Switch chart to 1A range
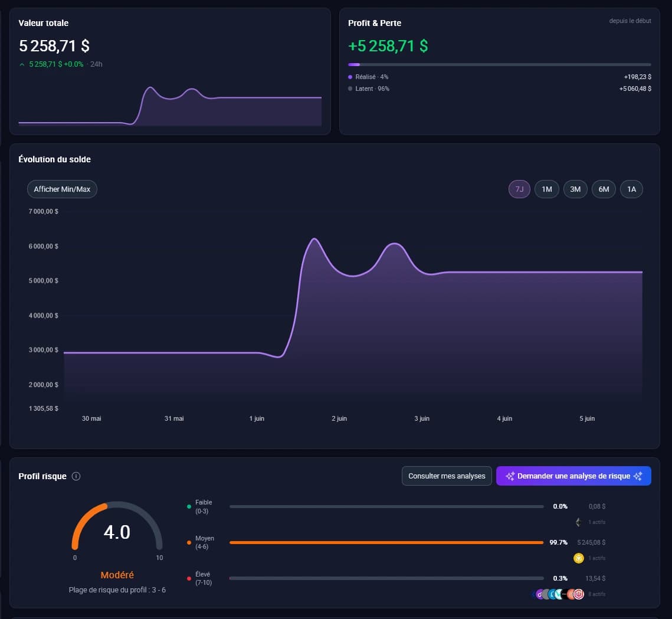 pos(632,189)
